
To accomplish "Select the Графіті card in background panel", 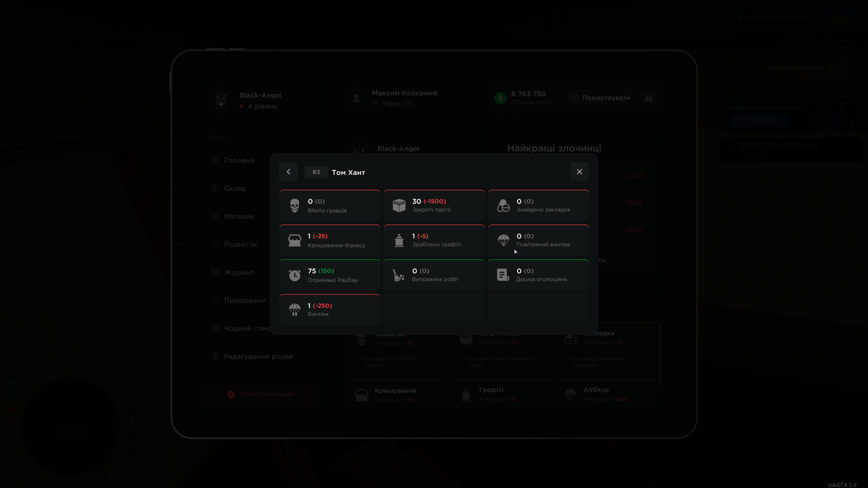I will tap(501, 394).
